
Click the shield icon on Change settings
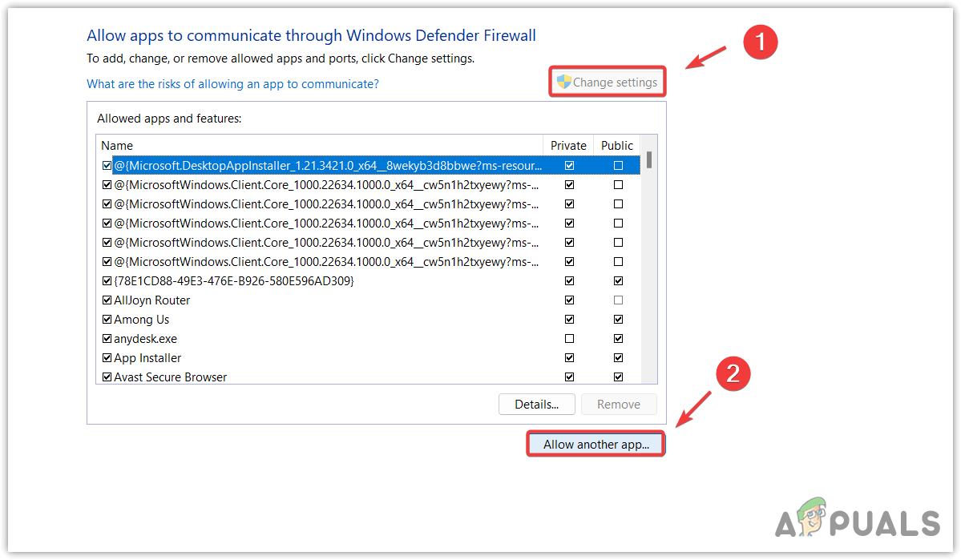[x=563, y=82]
